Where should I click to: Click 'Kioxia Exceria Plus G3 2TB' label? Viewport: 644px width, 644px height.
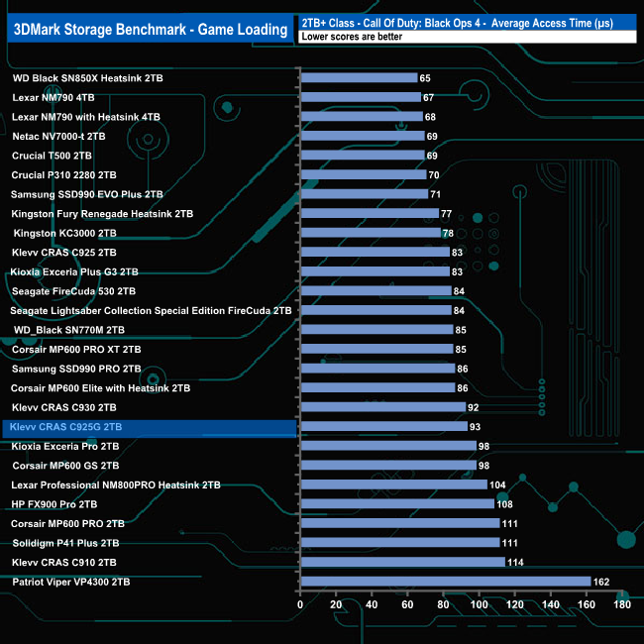pos(74,271)
